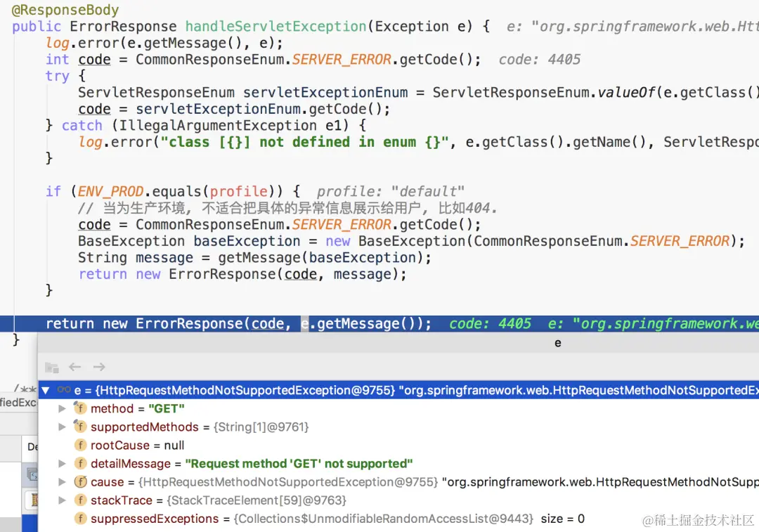The image size is (759, 532).
Task: Click 'ENV_PROD' constant in the if condition
Action: (x=110, y=192)
